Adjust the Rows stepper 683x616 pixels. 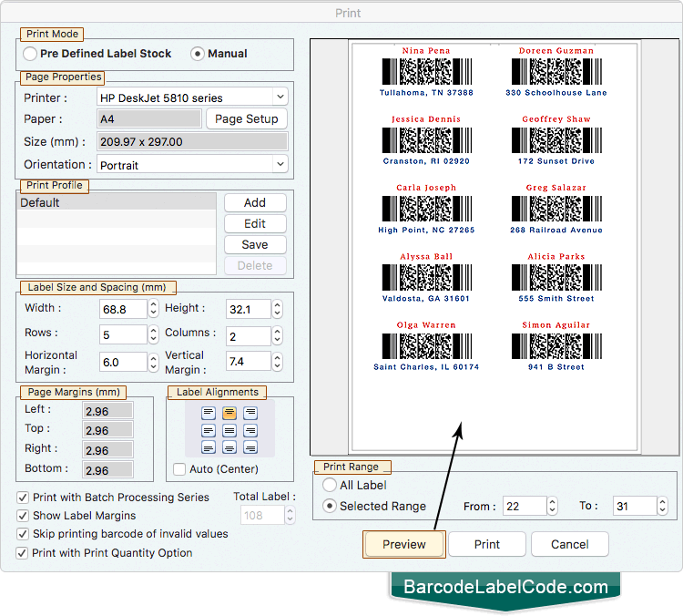click(x=153, y=334)
